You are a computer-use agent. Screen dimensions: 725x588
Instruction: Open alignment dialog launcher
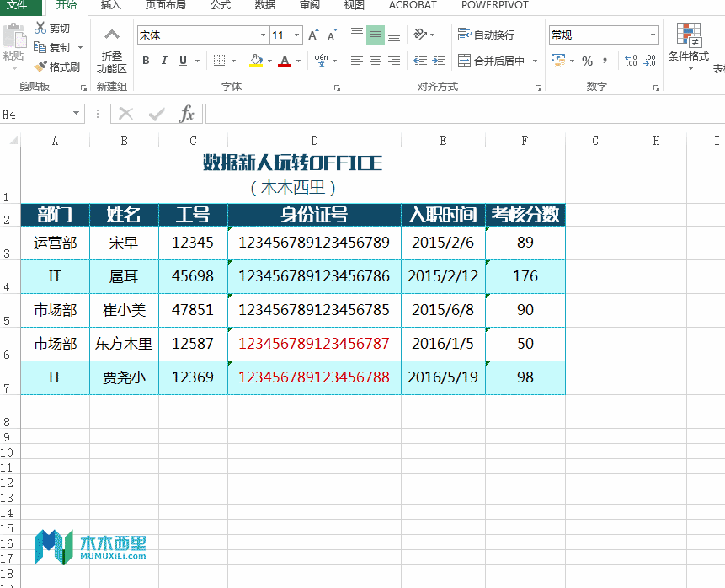[538, 88]
